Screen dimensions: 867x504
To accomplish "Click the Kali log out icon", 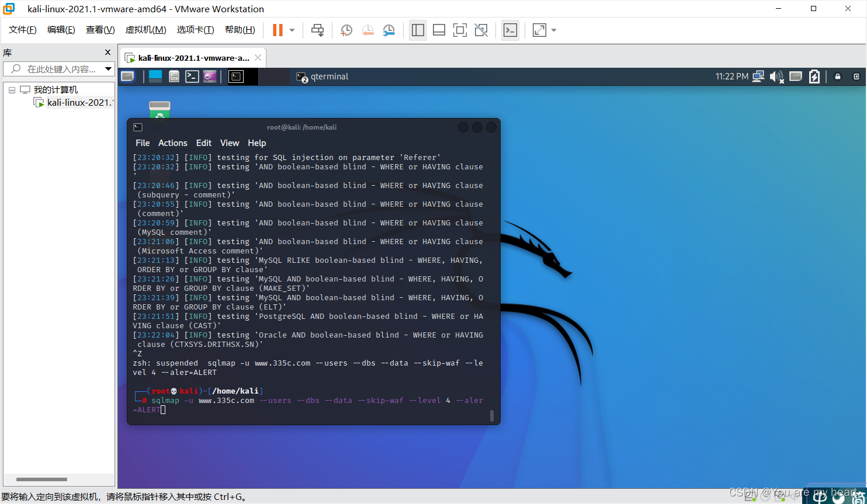I will (856, 77).
